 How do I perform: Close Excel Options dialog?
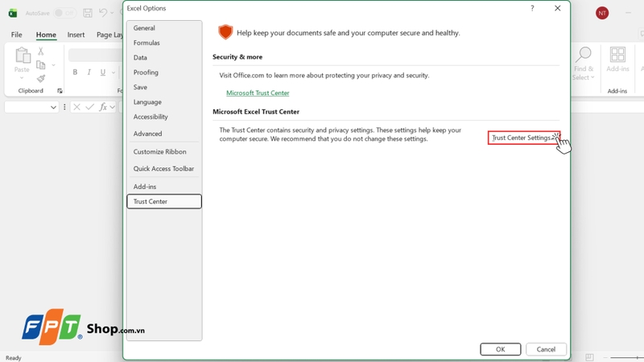point(557,8)
